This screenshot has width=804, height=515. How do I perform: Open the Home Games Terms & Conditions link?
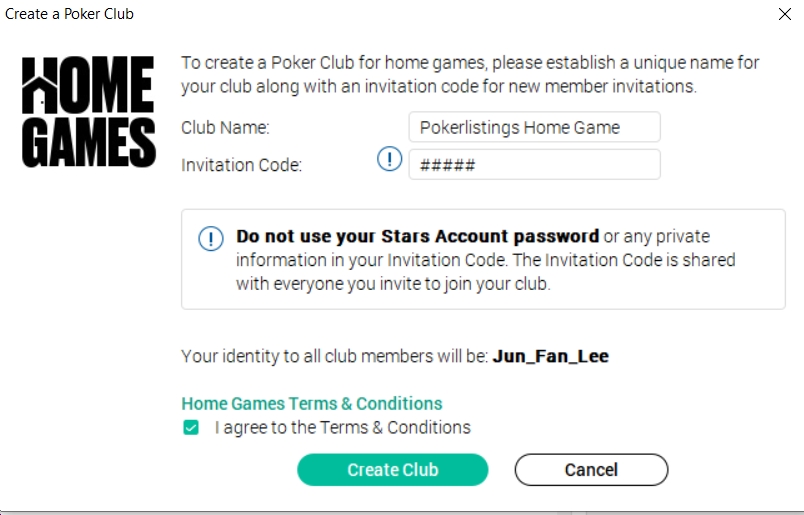[312, 404]
